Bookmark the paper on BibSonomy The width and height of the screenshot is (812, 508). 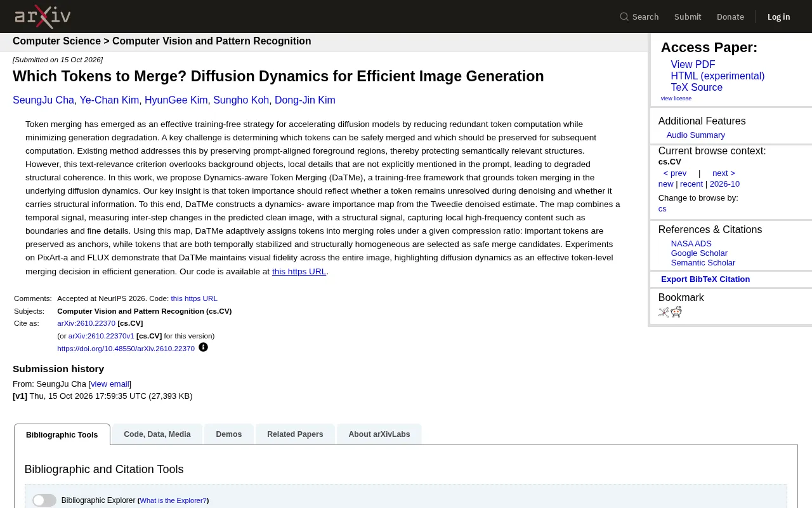click(664, 312)
